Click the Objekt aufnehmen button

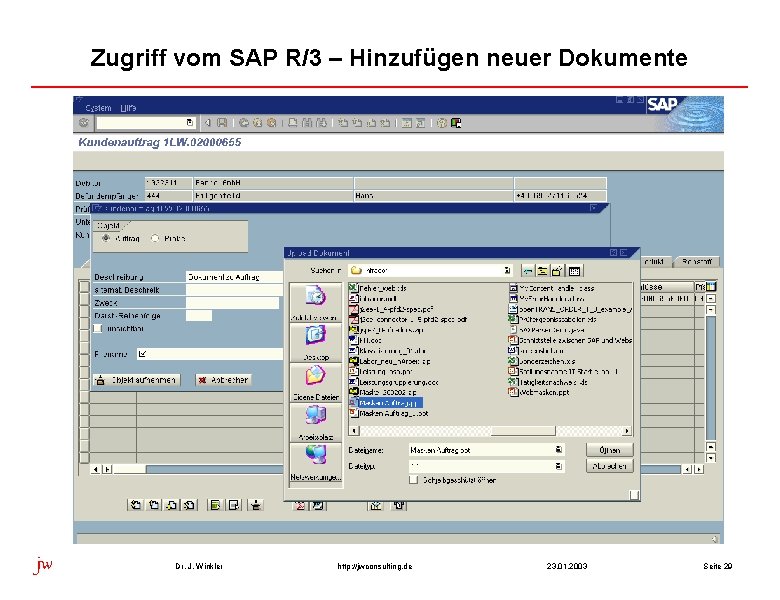point(137,380)
